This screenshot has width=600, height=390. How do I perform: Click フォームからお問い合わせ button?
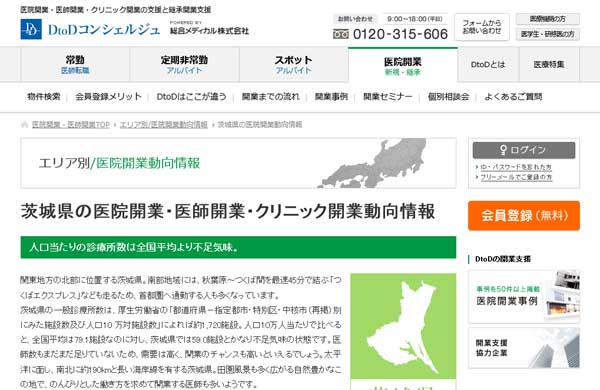pos(482,27)
